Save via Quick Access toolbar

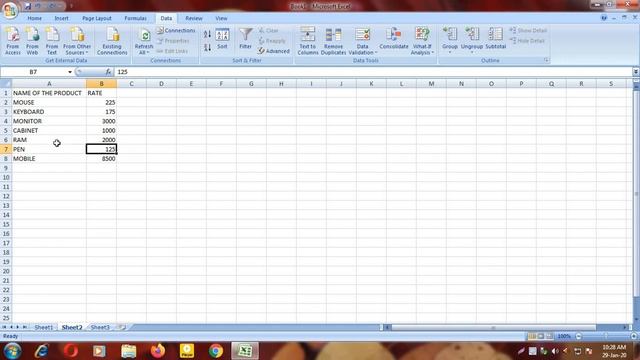27,6
